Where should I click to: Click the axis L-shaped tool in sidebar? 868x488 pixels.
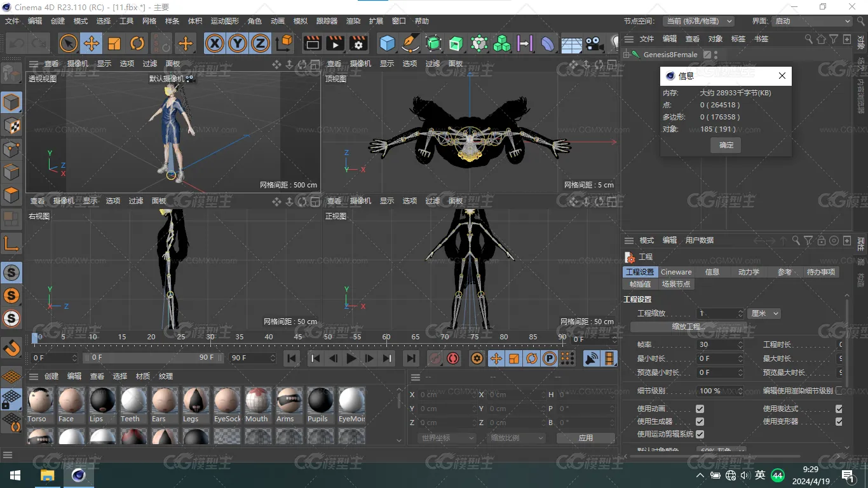click(11, 243)
